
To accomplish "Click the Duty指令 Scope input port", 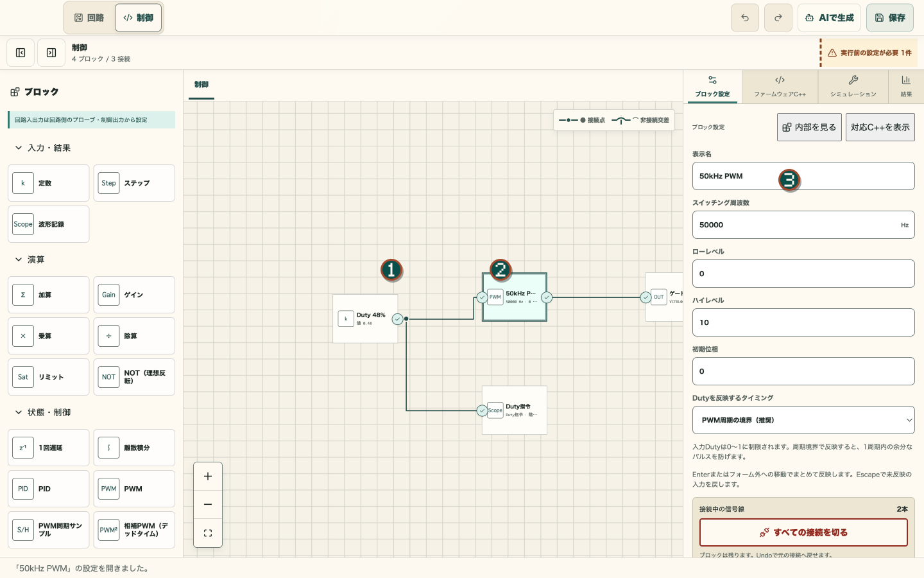I will coord(482,410).
